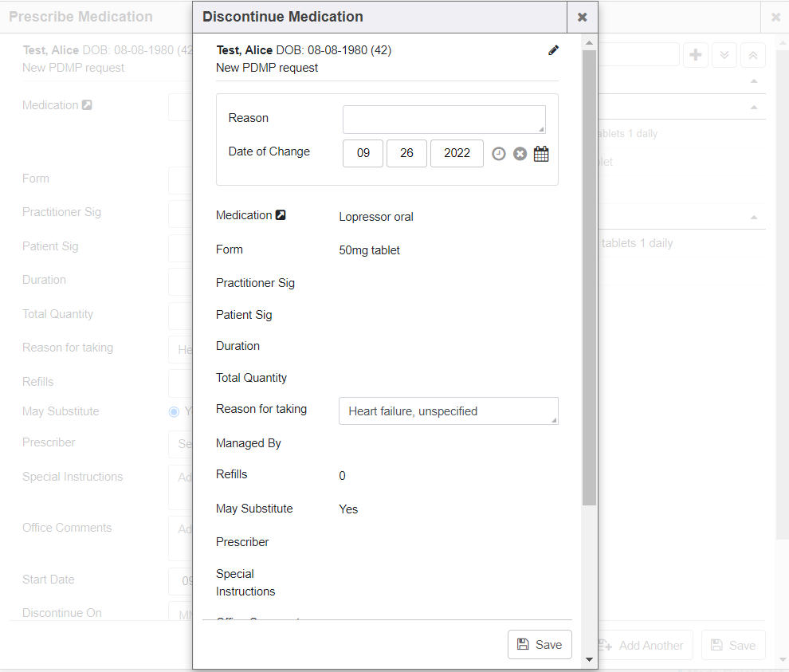This screenshot has width=789, height=672.
Task: Select the May Substitute radio button in background
Action: point(174,411)
